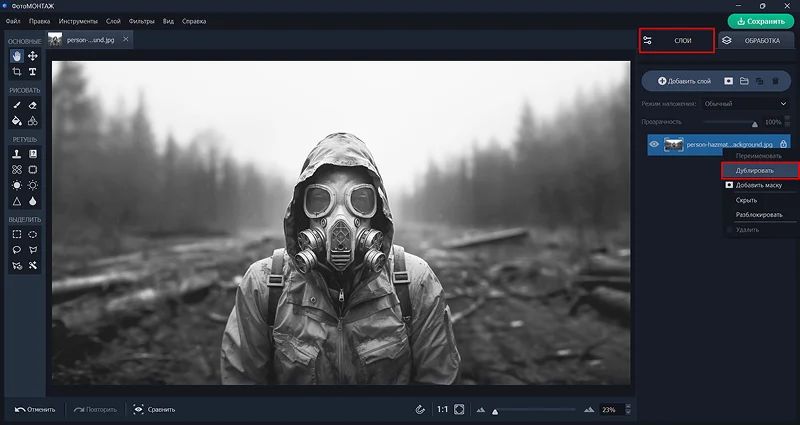Select the Burn darken tool

pos(33,185)
